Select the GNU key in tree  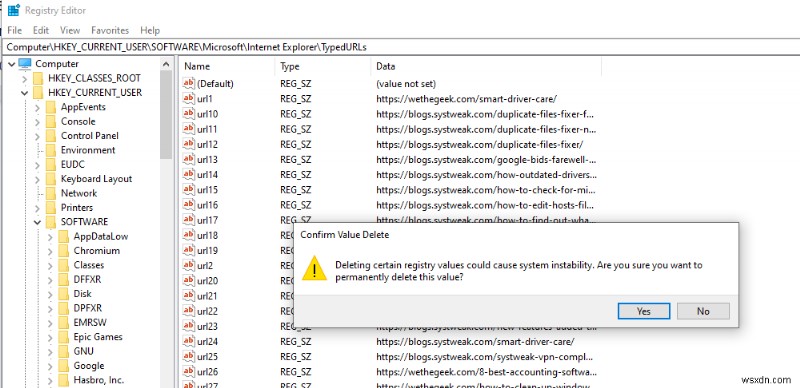coord(83,351)
